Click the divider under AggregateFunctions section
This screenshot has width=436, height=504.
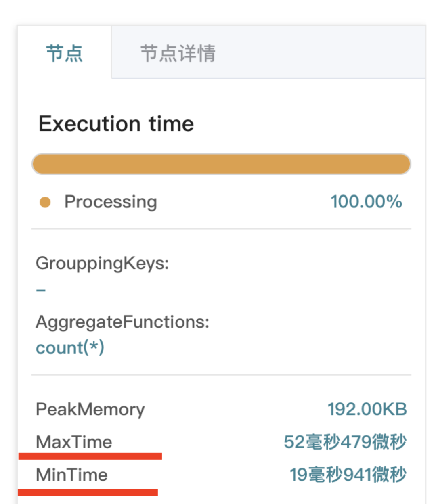[221, 374]
